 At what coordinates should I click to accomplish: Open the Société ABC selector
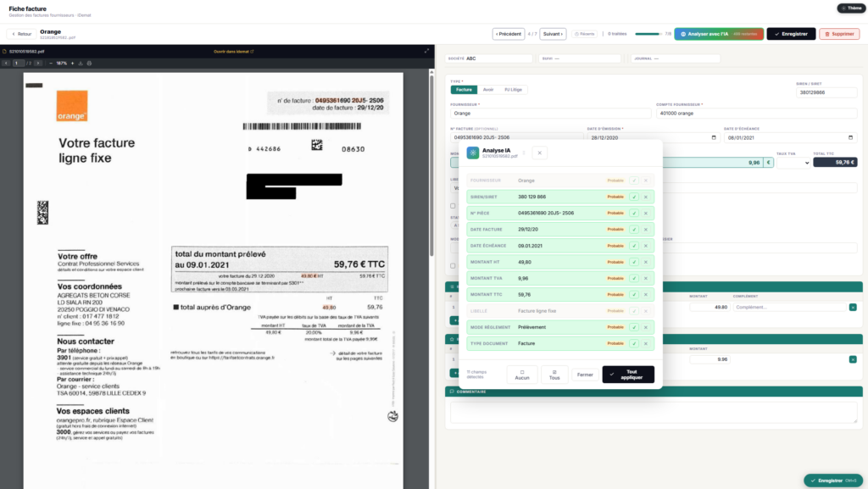point(489,58)
